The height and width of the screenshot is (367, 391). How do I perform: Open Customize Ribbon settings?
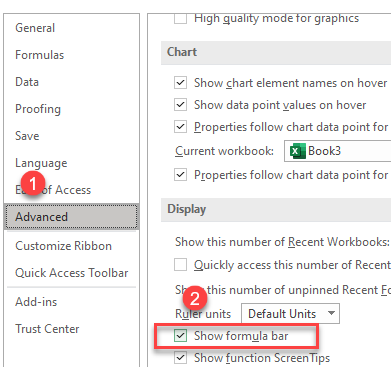[x=63, y=246]
